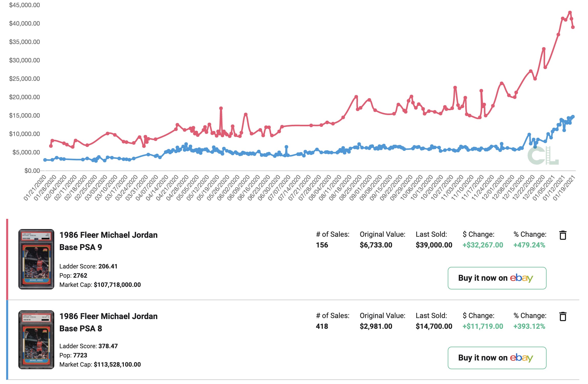
Task: Select the 1986 Fleer Michael Jordan Base PSA 8 title
Action: click(108, 322)
